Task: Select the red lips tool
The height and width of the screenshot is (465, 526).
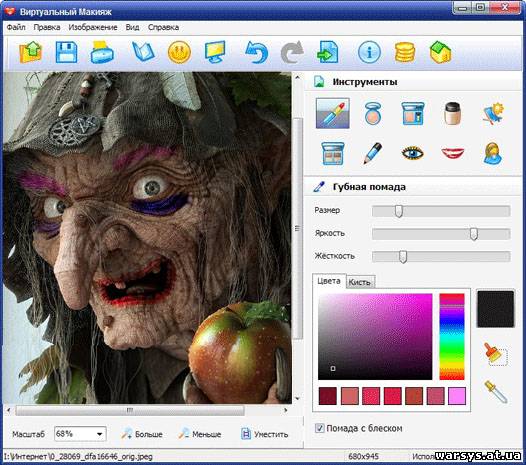Action: coord(453,153)
